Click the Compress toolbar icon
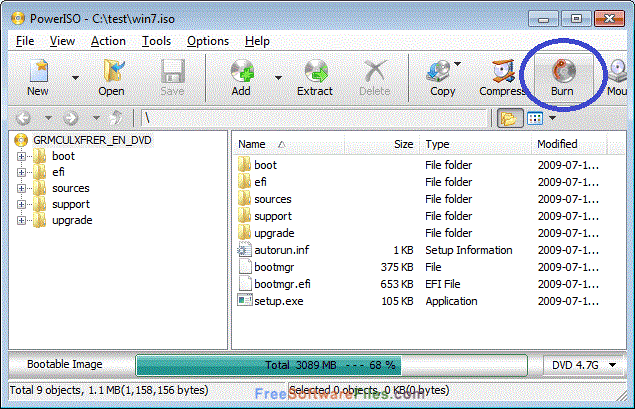Viewport: 635px width, 409px height. pos(503,71)
